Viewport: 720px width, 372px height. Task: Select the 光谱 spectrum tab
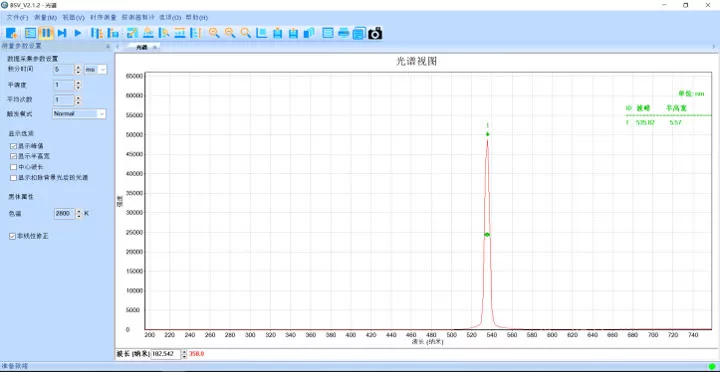141,47
